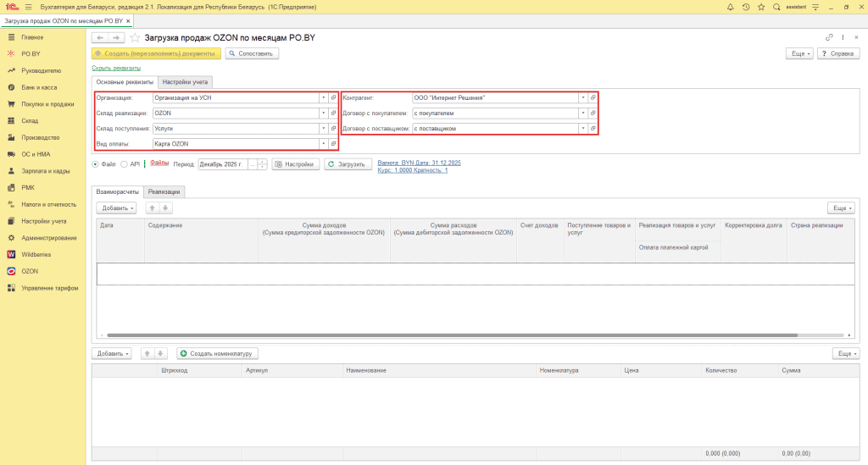Image resolution: width=868 pixels, height=465 pixels.
Task: Select the Файл radio button
Action: click(x=95, y=164)
